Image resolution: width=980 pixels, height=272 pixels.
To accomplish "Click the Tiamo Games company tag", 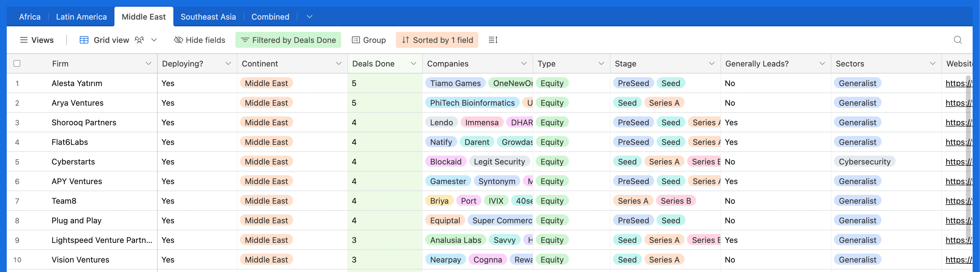I will [x=455, y=83].
